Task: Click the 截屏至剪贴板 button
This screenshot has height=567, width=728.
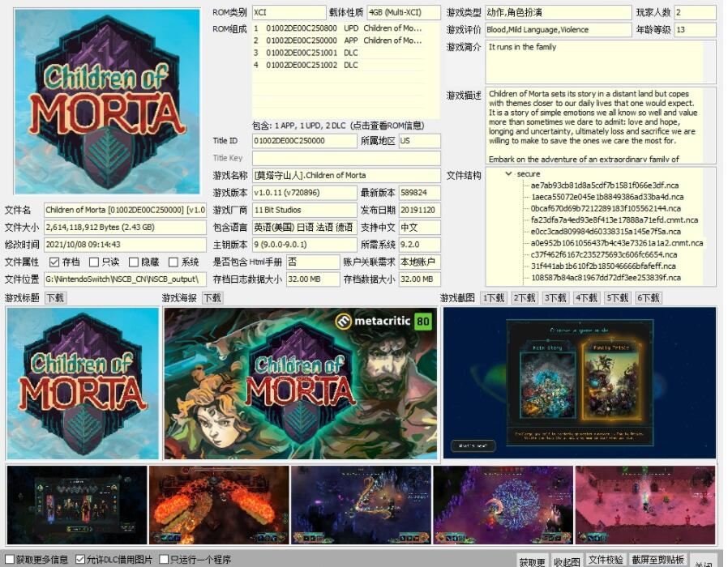Action: [x=658, y=560]
